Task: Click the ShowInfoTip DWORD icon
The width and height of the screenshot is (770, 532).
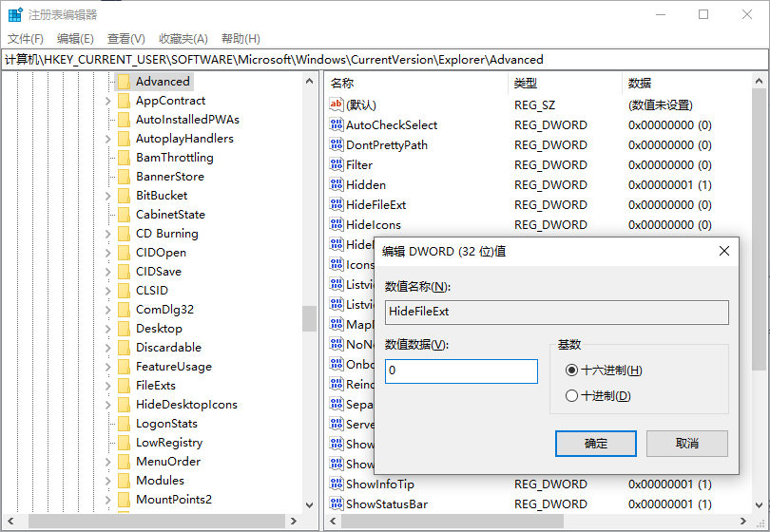Action: [337, 484]
